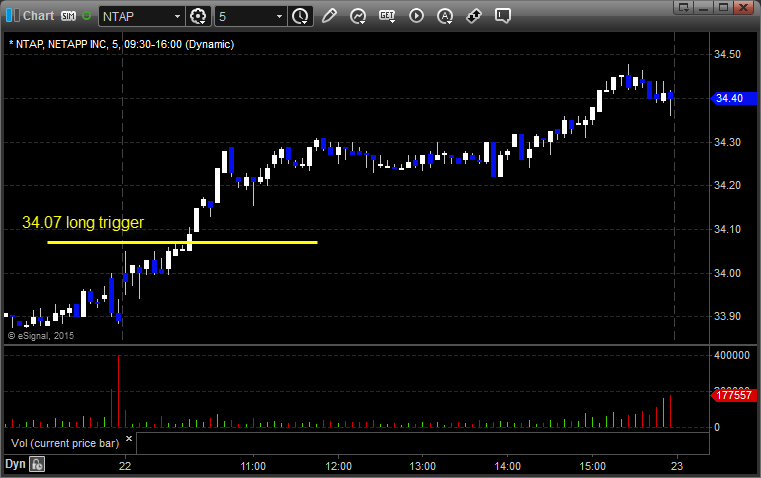761x478 pixels.
Task: Close the Vol study panel with the X
Action: (129, 439)
